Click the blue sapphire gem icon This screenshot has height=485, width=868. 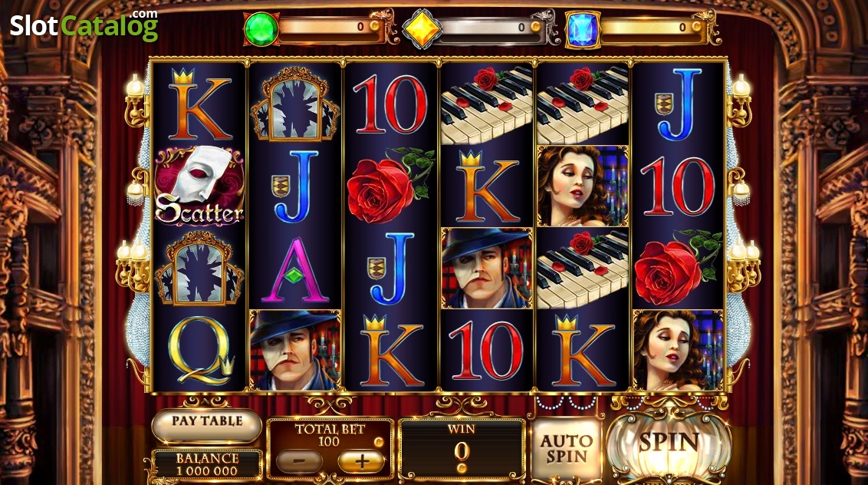click(583, 29)
